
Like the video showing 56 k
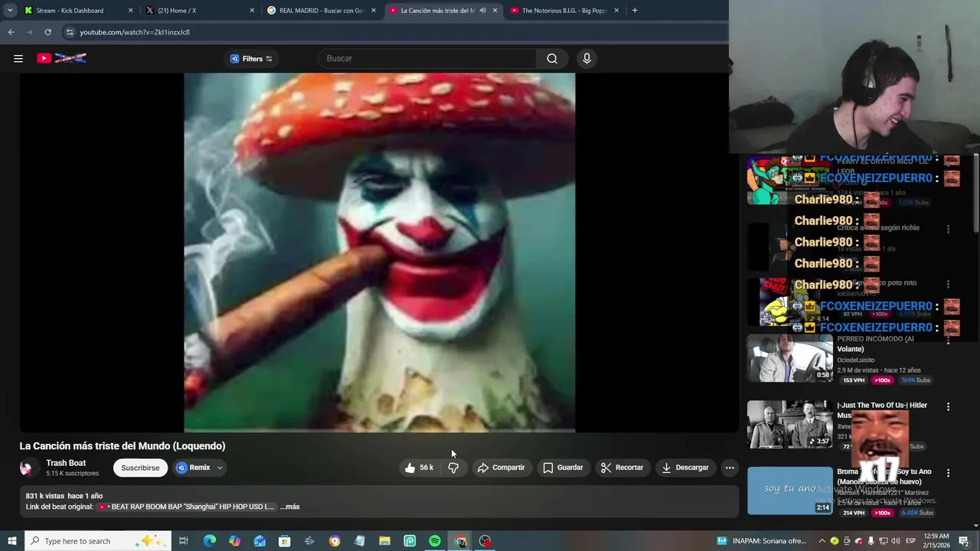[x=420, y=468]
